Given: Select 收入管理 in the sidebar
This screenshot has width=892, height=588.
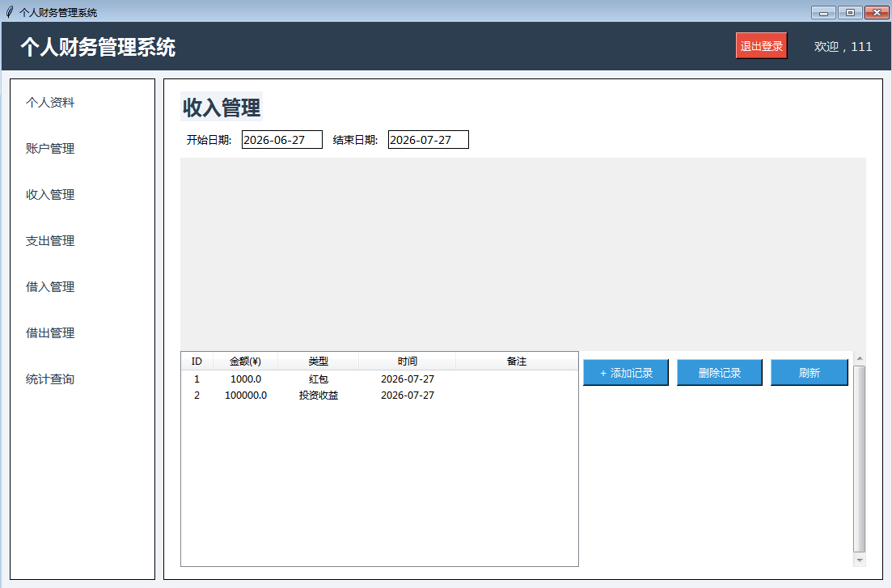Looking at the screenshot, I should 50,195.
